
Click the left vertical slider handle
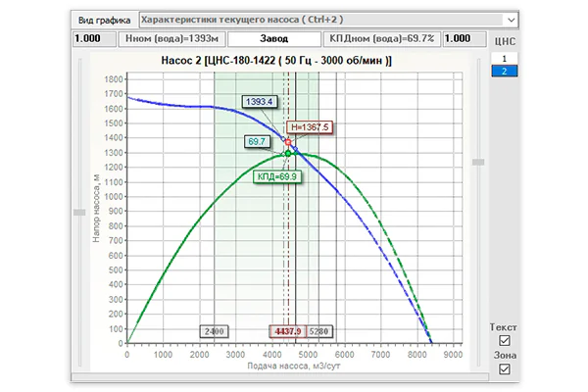pyautogui.click(x=79, y=213)
